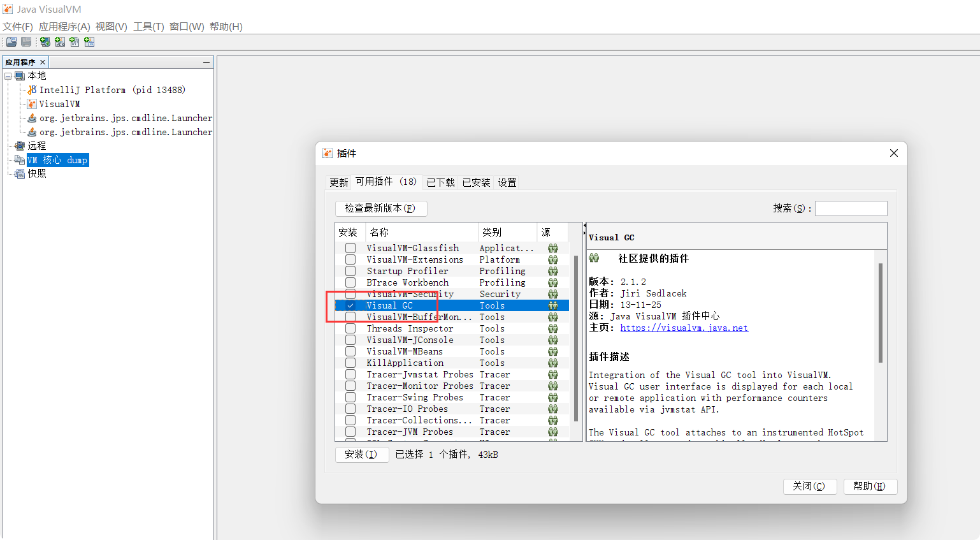Tick the VisualVM-JConsole install checkbox
980x540 pixels.
pyautogui.click(x=350, y=340)
